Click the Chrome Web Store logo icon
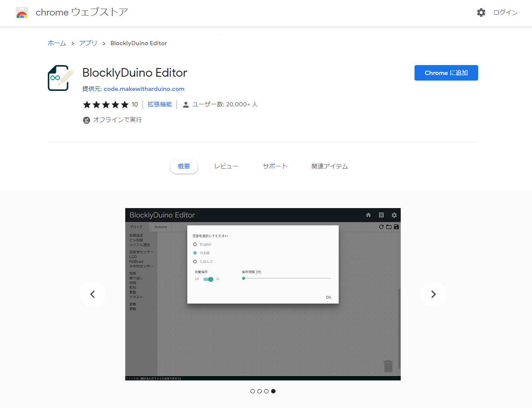 click(22, 12)
